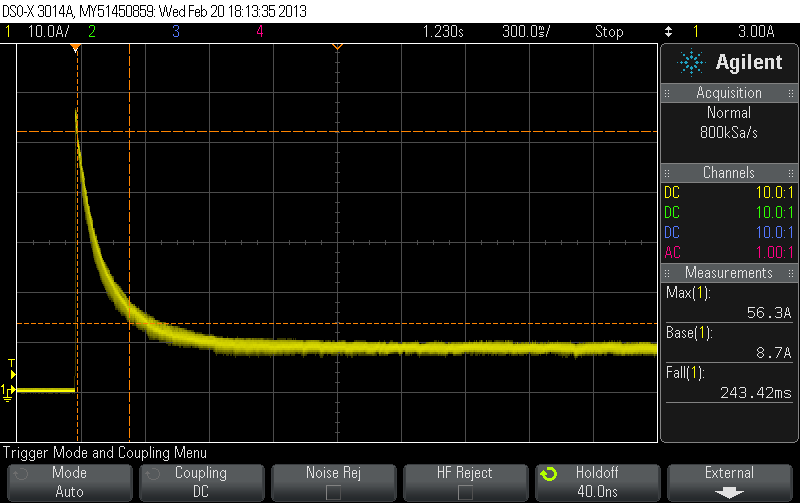The image size is (800, 503).
Task: Toggle the HF Reject checkbox
Action: pos(465,492)
